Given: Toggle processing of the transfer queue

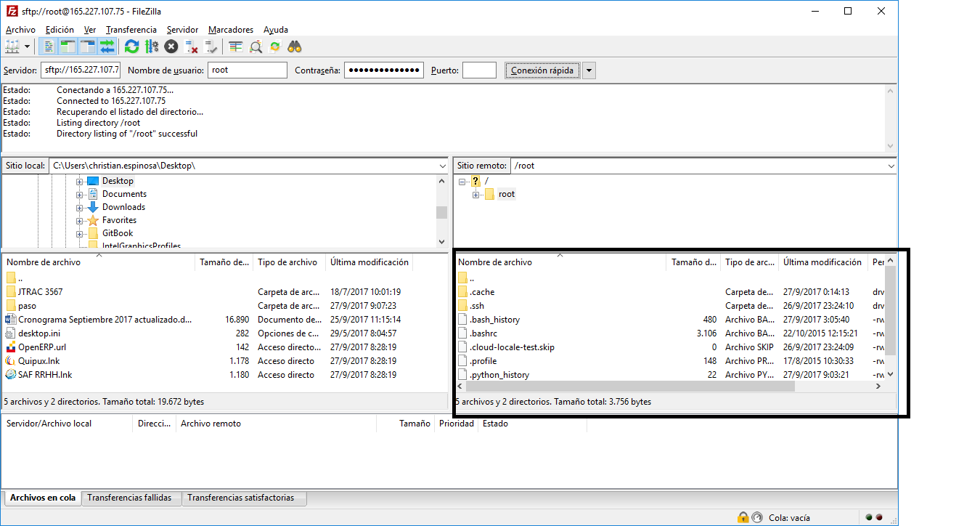Looking at the screenshot, I should [151, 46].
